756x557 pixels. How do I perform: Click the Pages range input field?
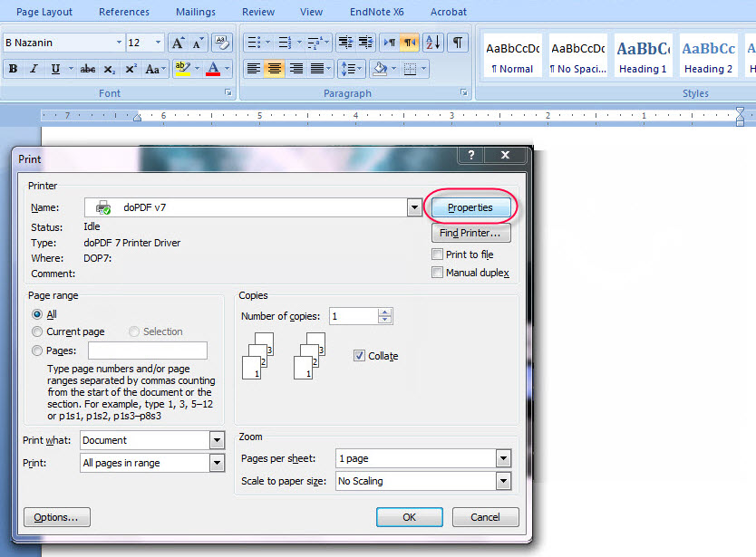147,351
